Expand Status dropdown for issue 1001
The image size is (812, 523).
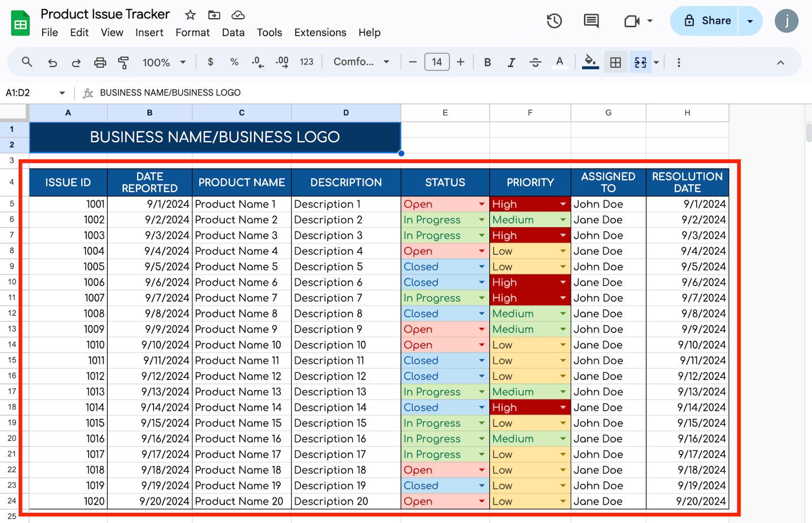481,204
